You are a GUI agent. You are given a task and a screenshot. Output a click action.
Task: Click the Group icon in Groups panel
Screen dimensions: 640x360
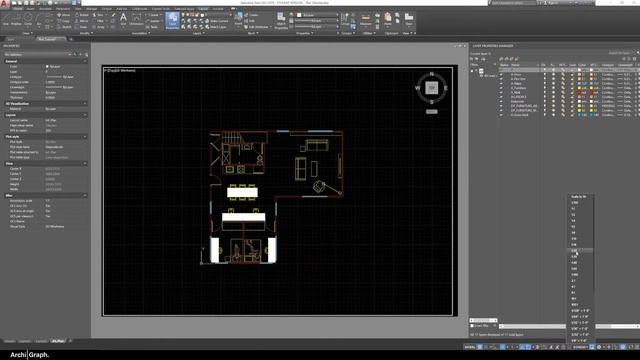345,19
